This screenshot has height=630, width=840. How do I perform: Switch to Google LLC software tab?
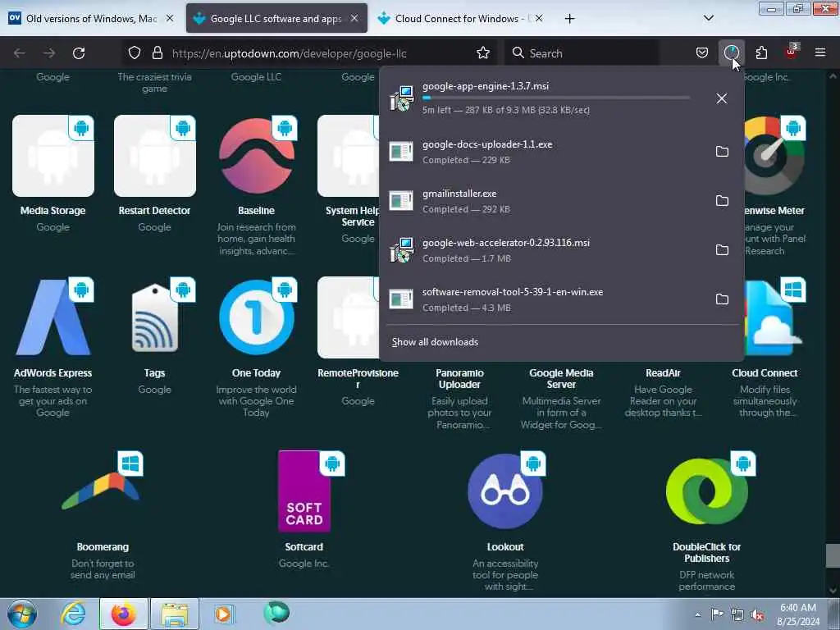(276, 18)
